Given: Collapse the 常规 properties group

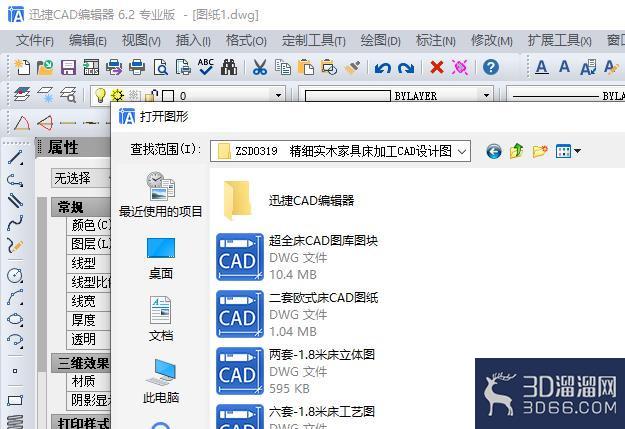Looking at the screenshot, I should click(81, 207).
